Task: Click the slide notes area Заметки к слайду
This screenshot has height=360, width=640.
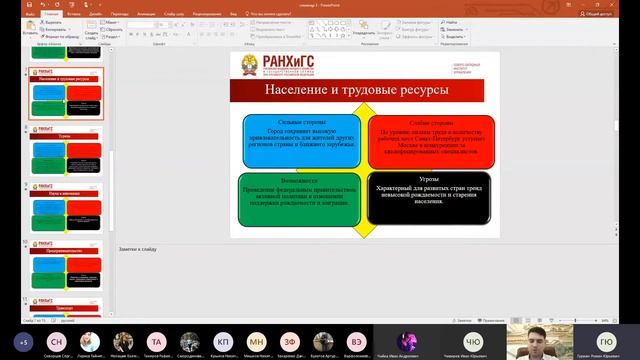Action: (138, 249)
